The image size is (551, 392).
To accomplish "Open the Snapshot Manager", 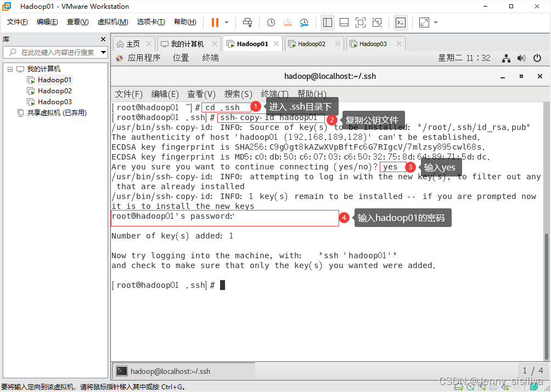I will click(304, 22).
